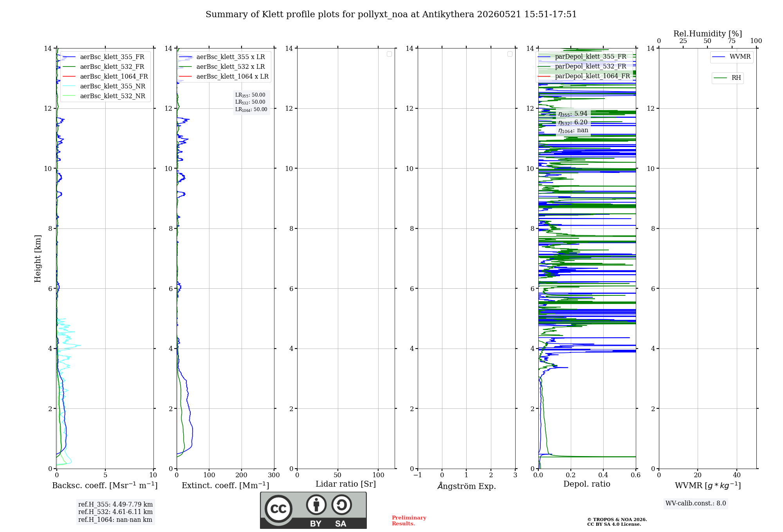783x532 pixels.
Task: Click the BY attribution person icon
Action: coord(316,505)
